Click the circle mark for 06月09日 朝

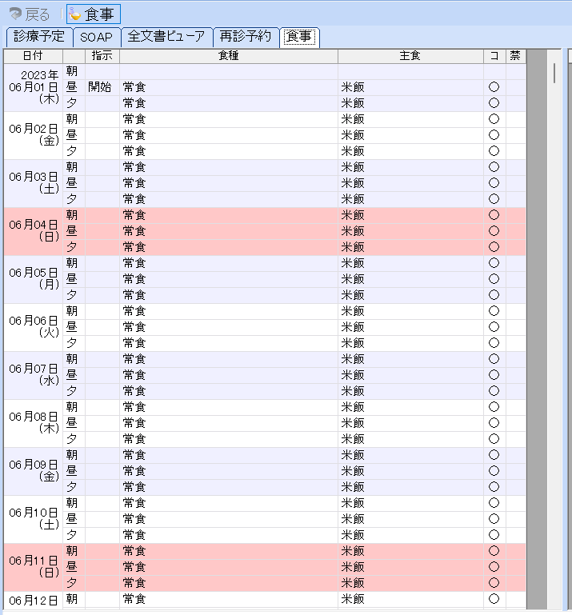pos(494,455)
